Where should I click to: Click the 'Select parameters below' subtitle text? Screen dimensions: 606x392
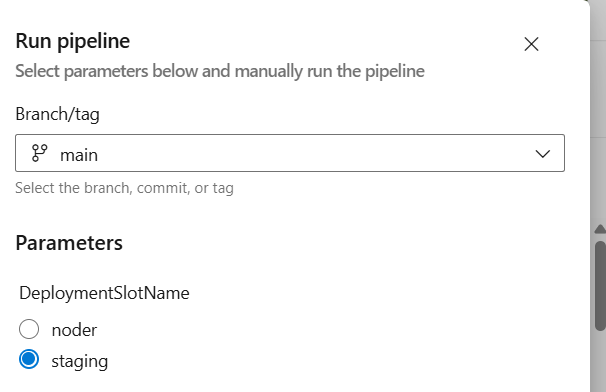[220, 72]
